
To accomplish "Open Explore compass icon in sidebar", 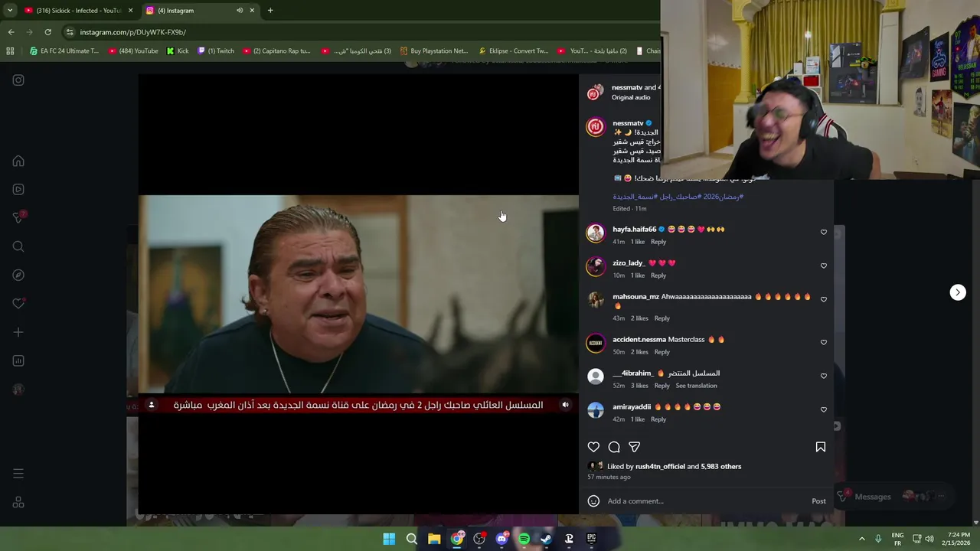I will (18, 275).
